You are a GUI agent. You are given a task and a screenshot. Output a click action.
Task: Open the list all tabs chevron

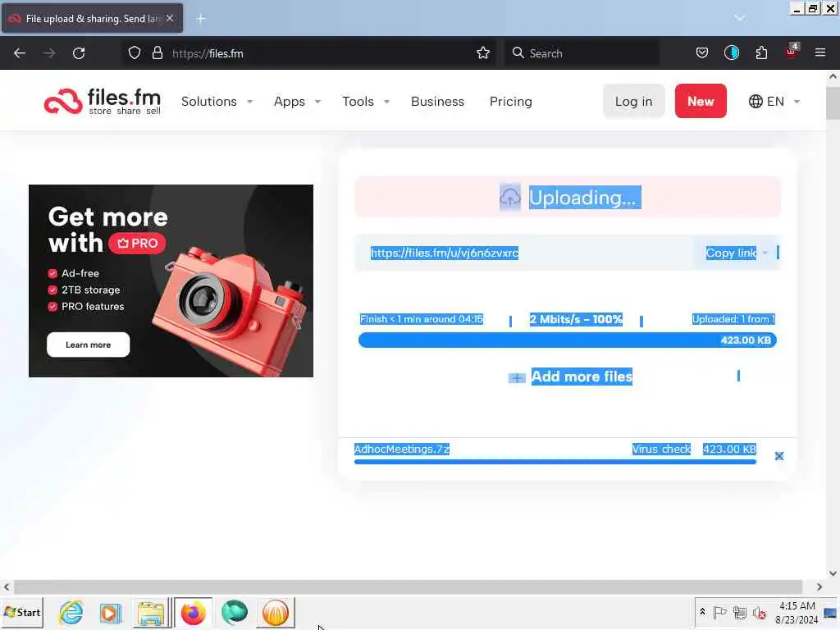(739, 18)
